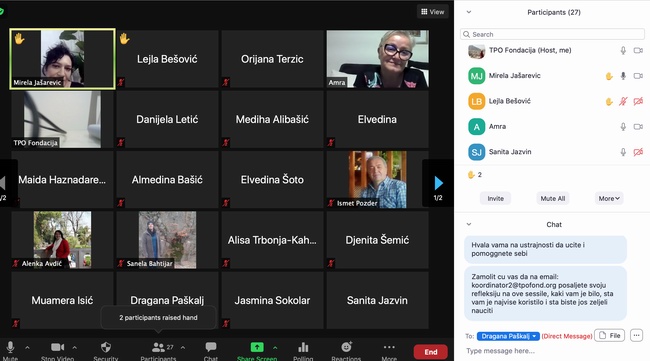Lower Lejla Bešović's raised hand in list
The width and height of the screenshot is (650, 361).
pyautogui.click(x=609, y=102)
